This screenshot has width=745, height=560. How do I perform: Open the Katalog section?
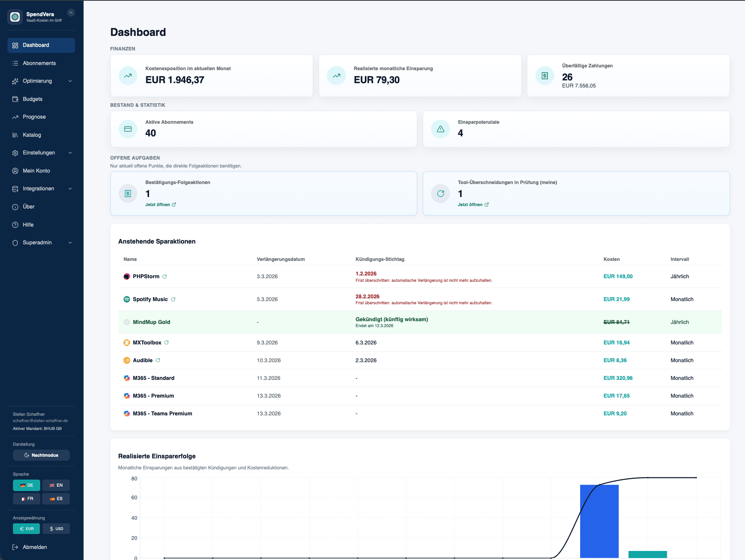point(31,135)
